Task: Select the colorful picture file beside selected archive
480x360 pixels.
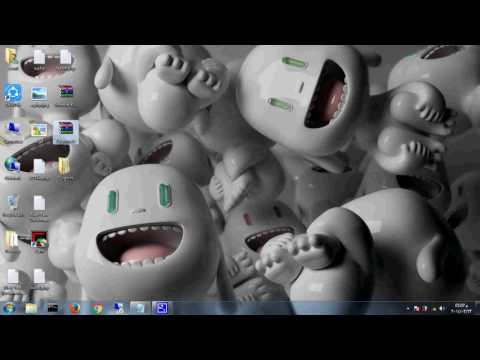Action: [x=39, y=130]
